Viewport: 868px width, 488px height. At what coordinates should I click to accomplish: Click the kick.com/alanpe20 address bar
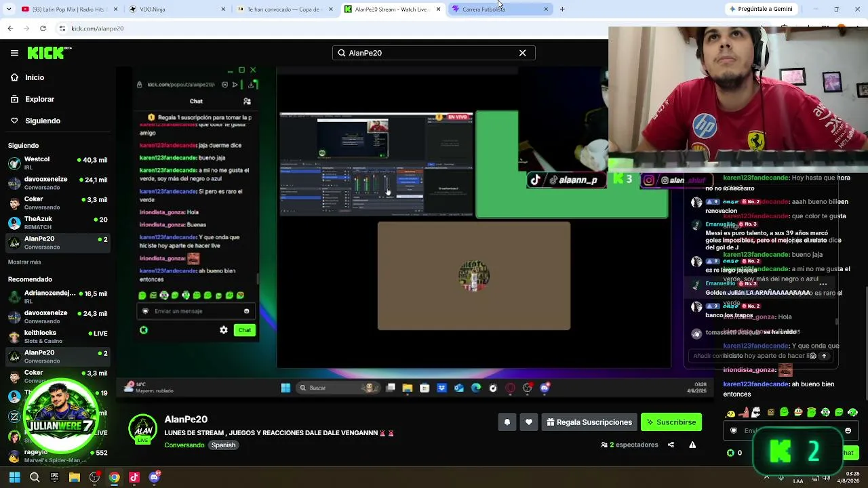click(98, 28)
